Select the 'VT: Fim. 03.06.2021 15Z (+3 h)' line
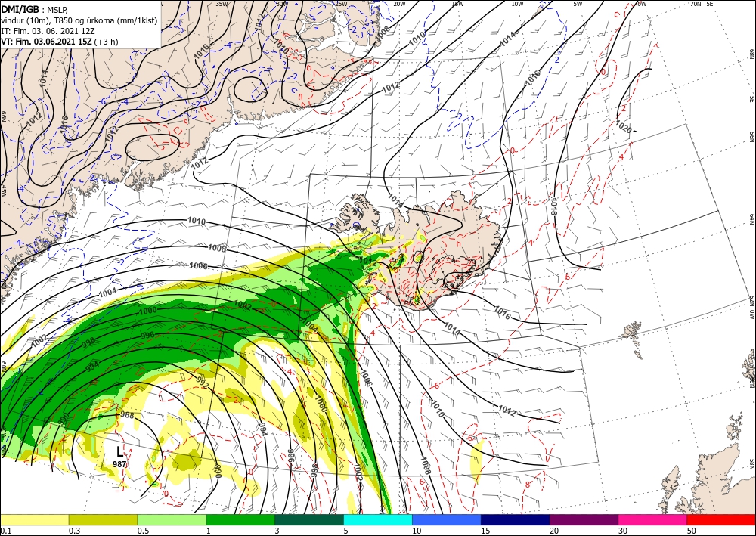The image size is (756, 536). pyautogui.click(x=60, y=42)
